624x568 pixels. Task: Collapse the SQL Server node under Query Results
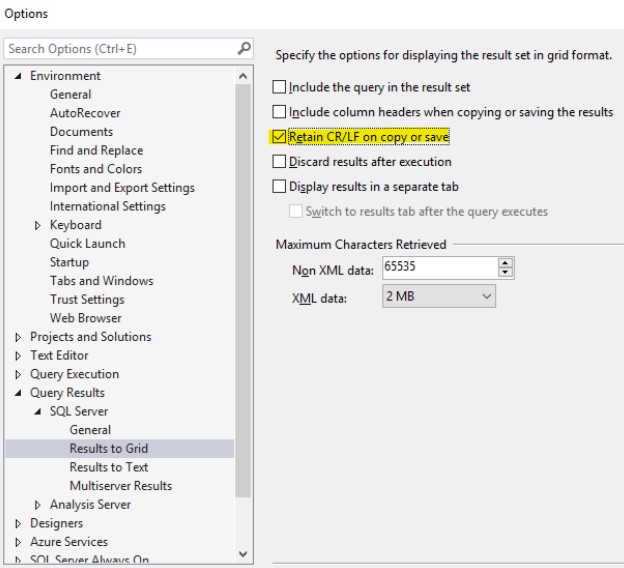pos(37,412)
